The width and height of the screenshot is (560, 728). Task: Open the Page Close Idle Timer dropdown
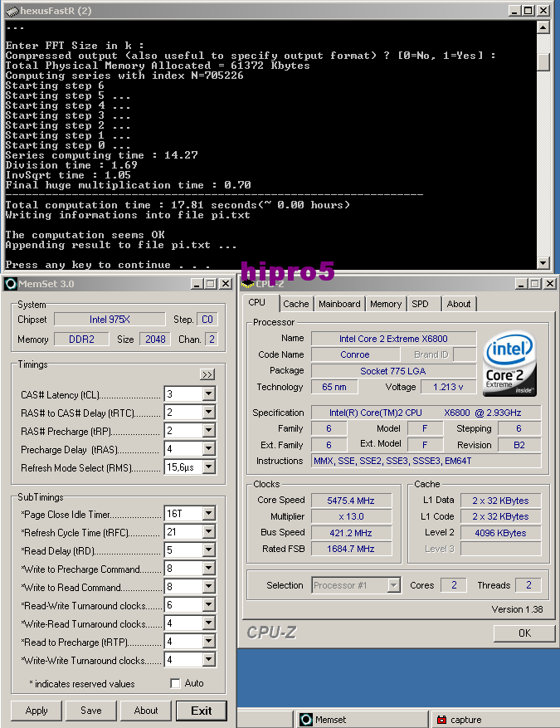[208, 514]
